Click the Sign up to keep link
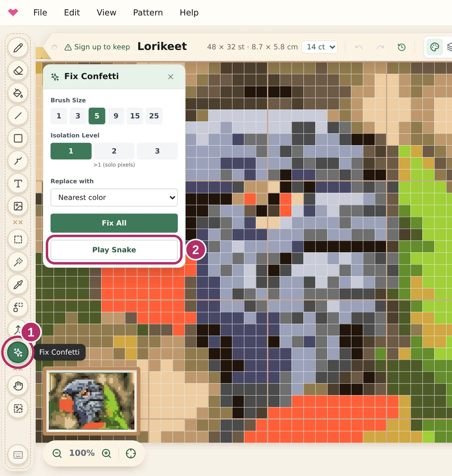 98,47
